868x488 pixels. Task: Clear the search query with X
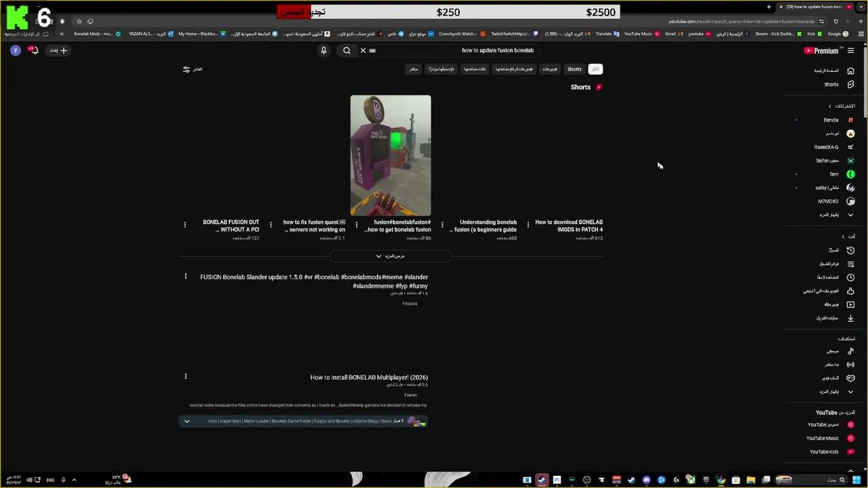pos(363,50)
